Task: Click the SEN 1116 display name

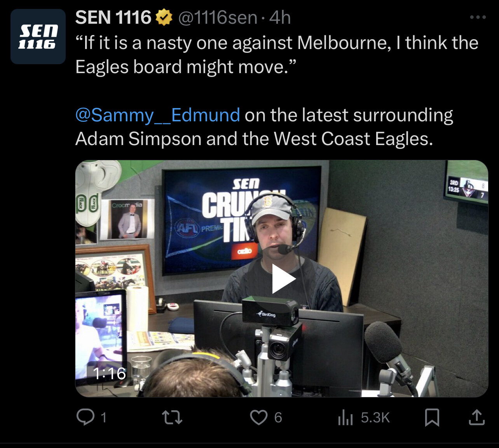Action: pos(113,17)
